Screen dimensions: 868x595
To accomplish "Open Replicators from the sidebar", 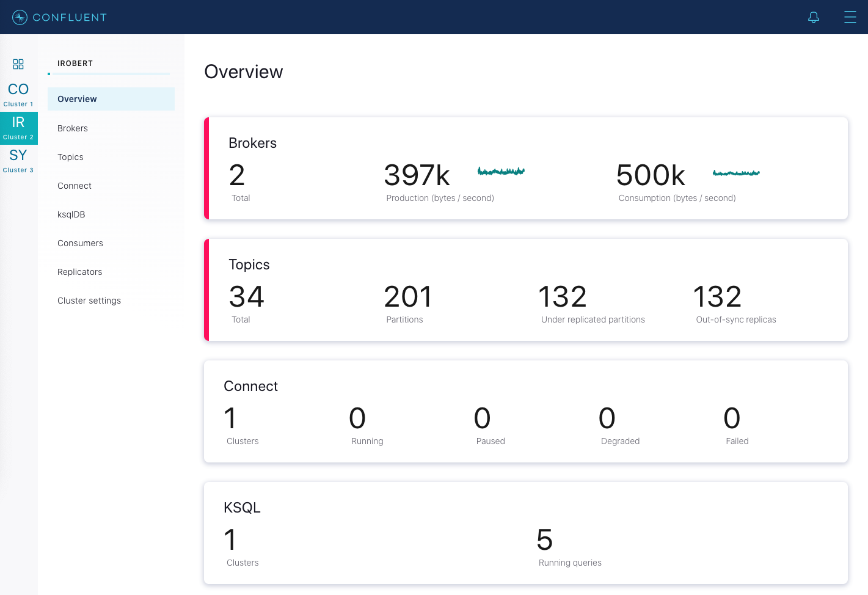I will 80,272.
